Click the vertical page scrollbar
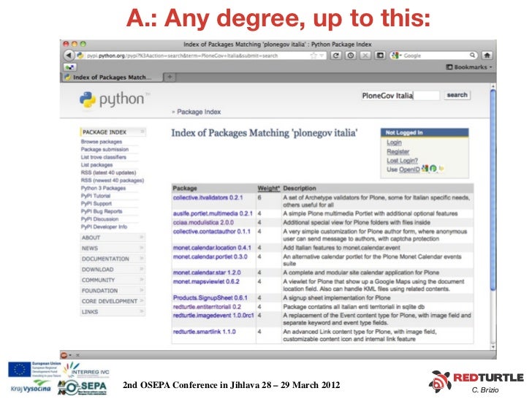Viewport: 532px width, 399px height. (x=493, y=190)
